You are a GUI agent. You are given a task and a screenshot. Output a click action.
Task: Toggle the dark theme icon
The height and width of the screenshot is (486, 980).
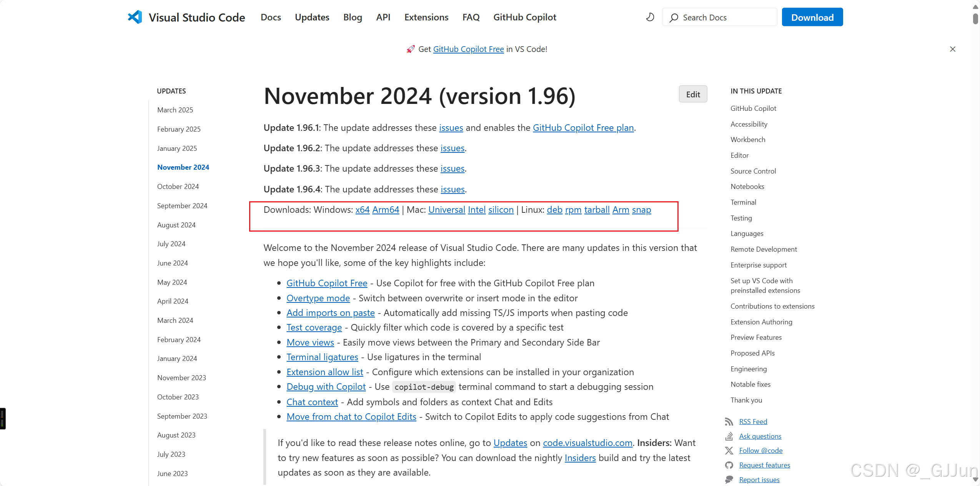[649, 17]
